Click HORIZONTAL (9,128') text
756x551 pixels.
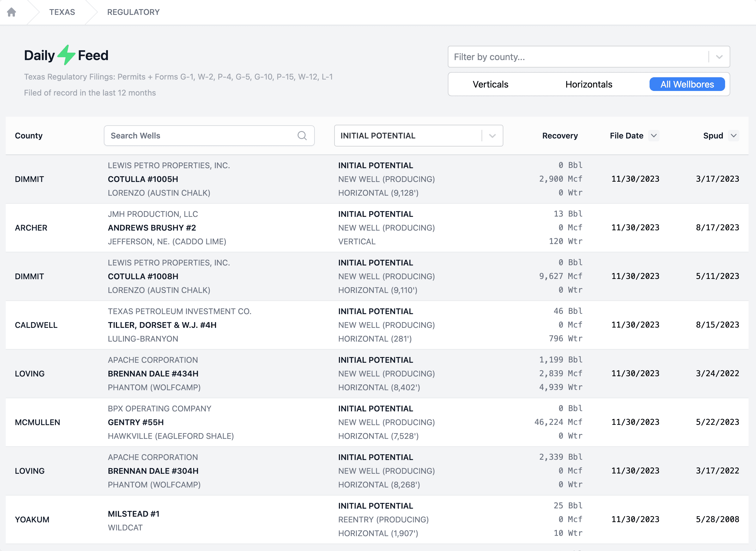point(378,193)
